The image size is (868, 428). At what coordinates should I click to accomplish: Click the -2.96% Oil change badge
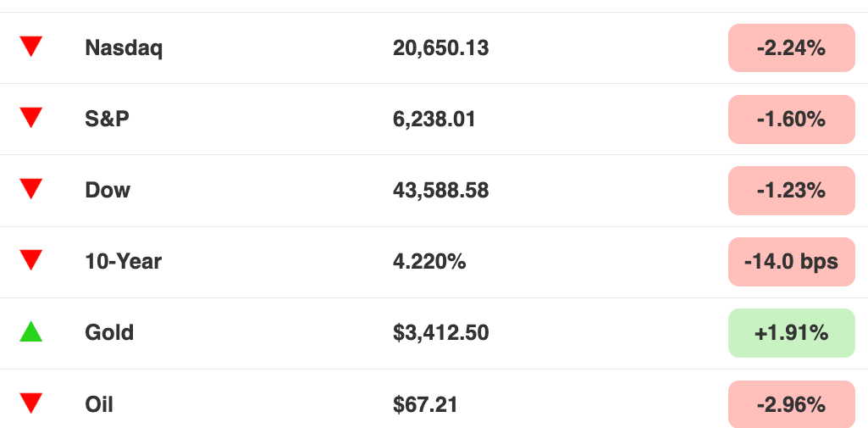point(792,404)
